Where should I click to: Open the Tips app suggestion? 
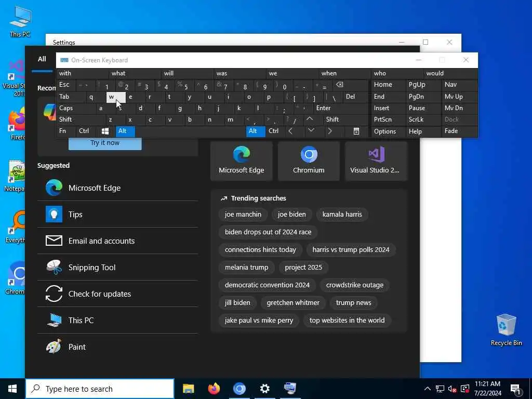click(x=118, y=215)
